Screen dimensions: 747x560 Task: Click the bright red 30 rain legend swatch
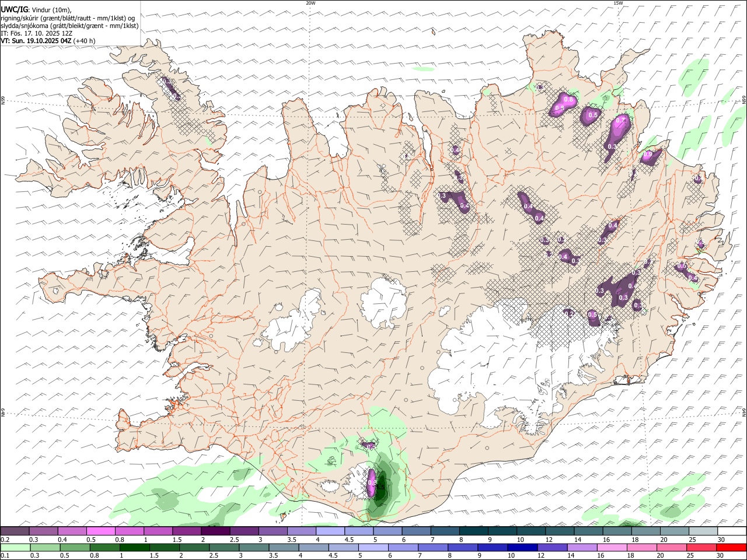point(731,547)
